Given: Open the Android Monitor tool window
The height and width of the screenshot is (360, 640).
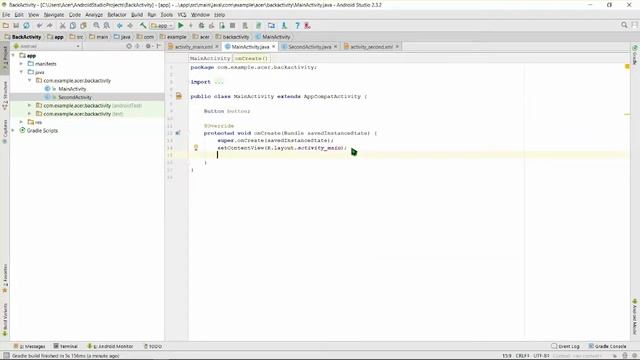Looking at the screenshot, I should (111, 346).
